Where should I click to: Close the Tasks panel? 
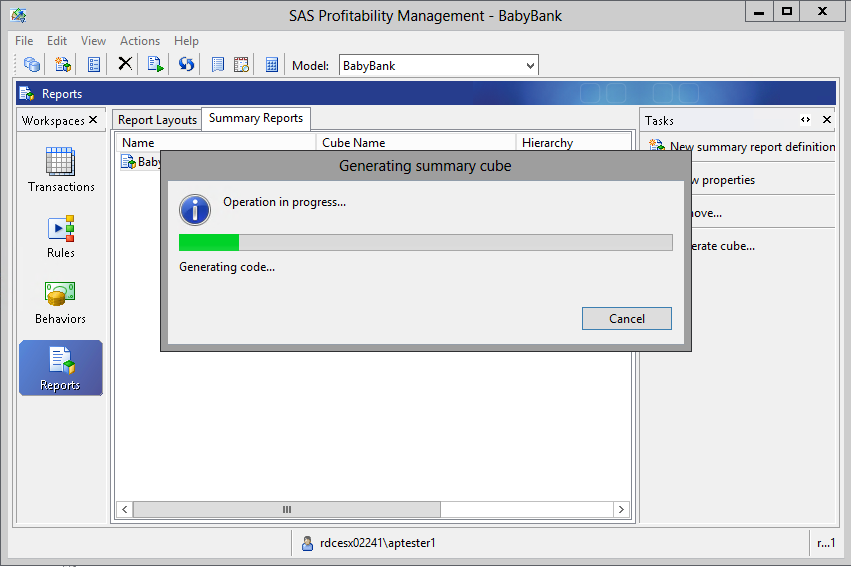point(827,120)
